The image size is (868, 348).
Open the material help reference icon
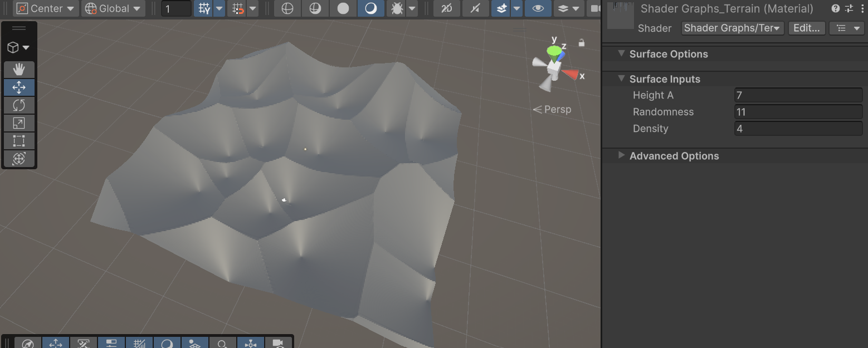point(835,8)
